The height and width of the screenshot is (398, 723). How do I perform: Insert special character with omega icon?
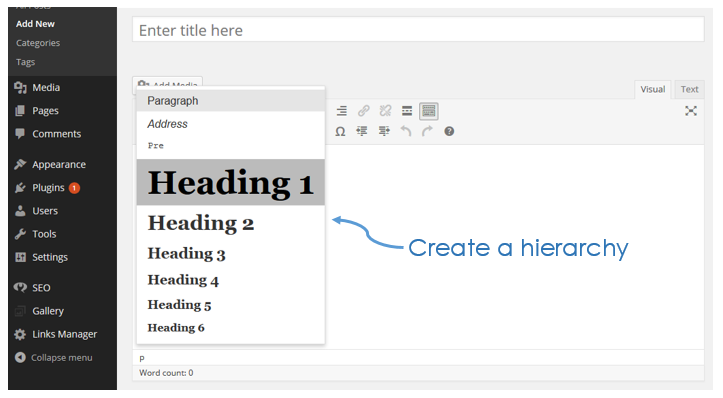point(340,131)
